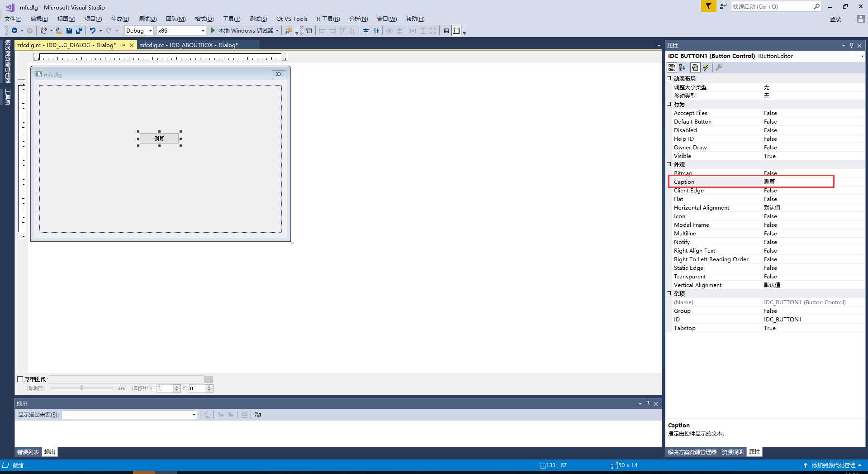Click the feedback icon next to quick launch
This screenshot has height=474, width=868.
pos(723,6)
